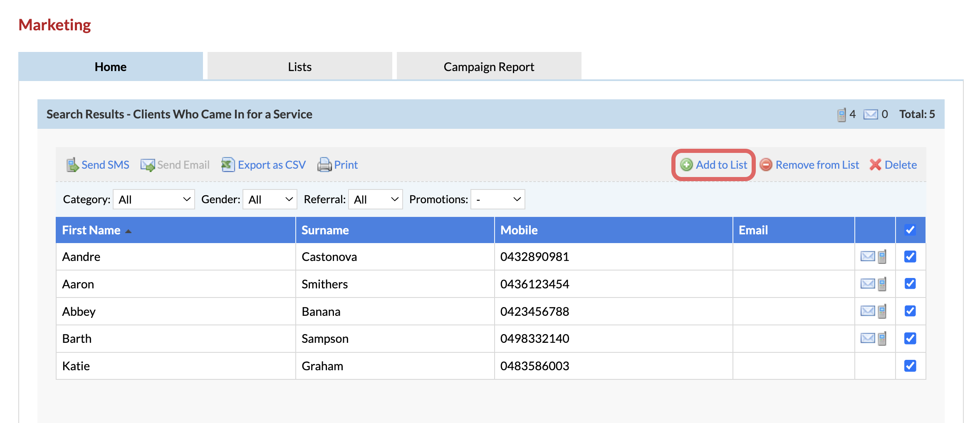Click the surname Smithers

coord(325,284)
